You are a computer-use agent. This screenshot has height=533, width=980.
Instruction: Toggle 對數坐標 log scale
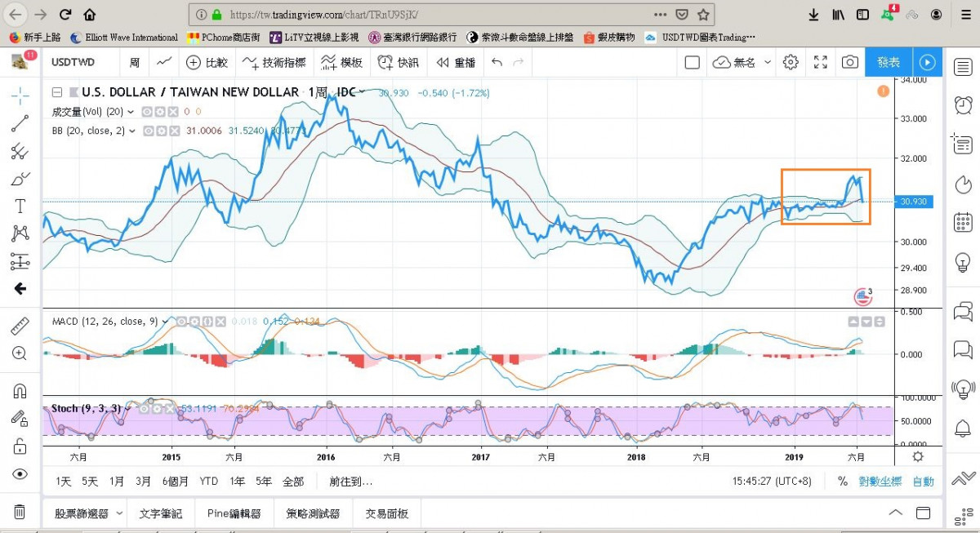[879, 482]
